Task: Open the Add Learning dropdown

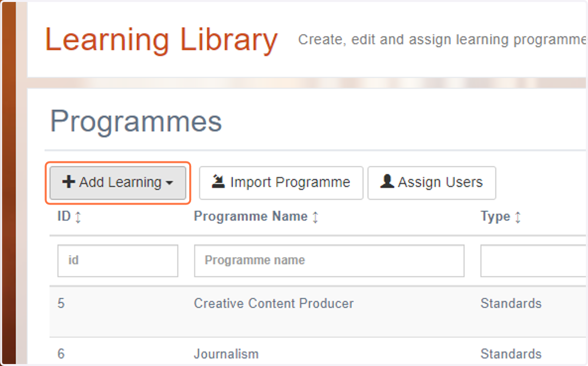Action: pyautogui.click(x=118, y=183)
